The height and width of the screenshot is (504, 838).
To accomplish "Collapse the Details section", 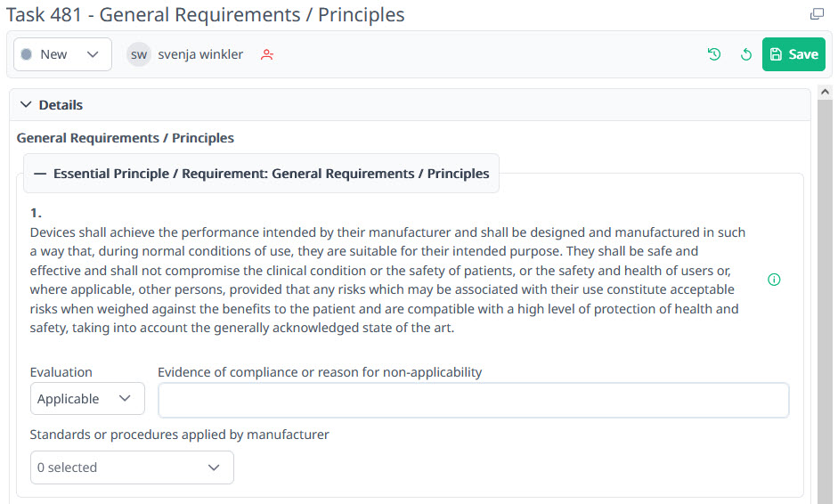I will pos(25,105).
